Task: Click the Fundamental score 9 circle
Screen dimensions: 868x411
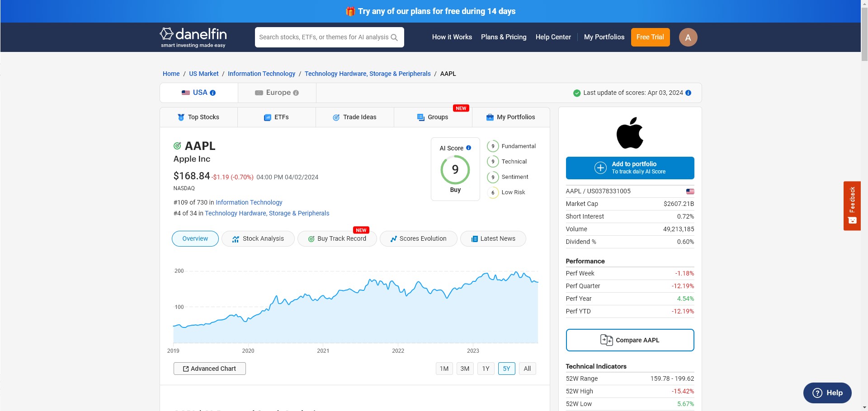Action: [493, 146]
